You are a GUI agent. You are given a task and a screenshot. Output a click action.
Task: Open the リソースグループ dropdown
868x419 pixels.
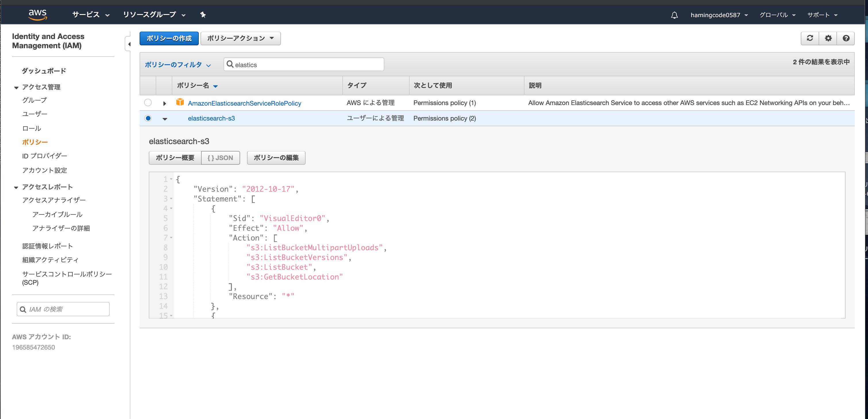(154, 15)
